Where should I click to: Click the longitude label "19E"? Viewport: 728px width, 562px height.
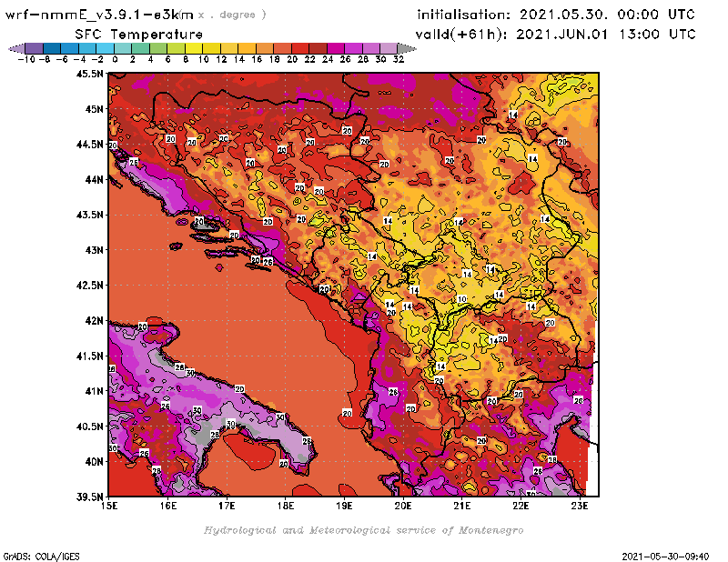tap(345, 506)
